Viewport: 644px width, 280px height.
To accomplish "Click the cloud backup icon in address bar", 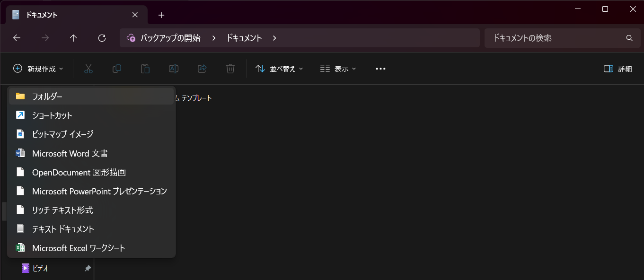I will point(131,38).
